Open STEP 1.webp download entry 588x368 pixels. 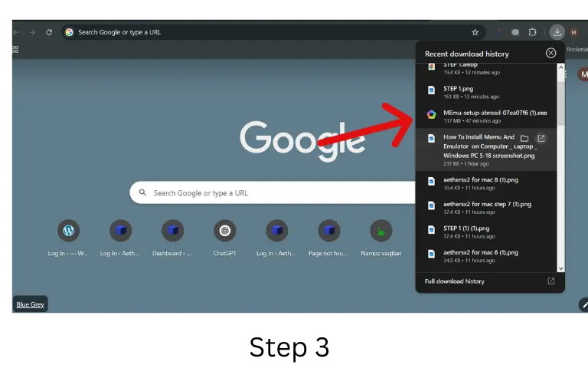tap(486, 68)
